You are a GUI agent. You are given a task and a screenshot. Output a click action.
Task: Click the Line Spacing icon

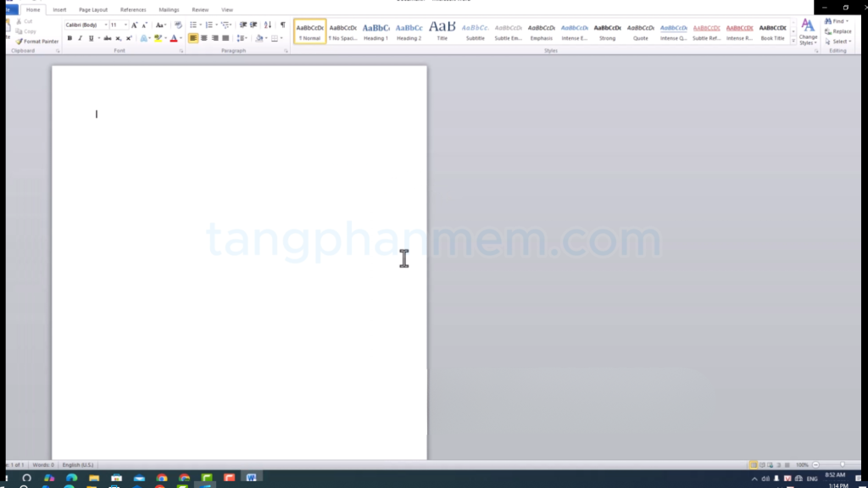pyautogui.click(x=240, y=38)
